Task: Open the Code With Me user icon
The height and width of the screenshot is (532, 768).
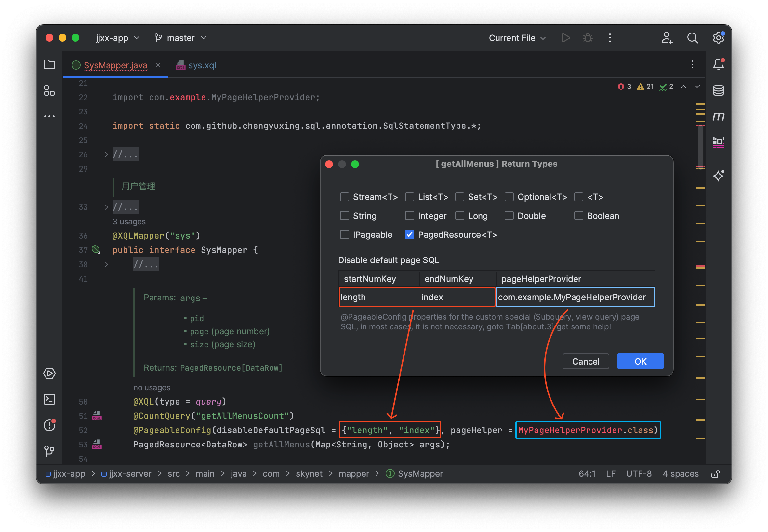Action: click(x=667, y=38)
